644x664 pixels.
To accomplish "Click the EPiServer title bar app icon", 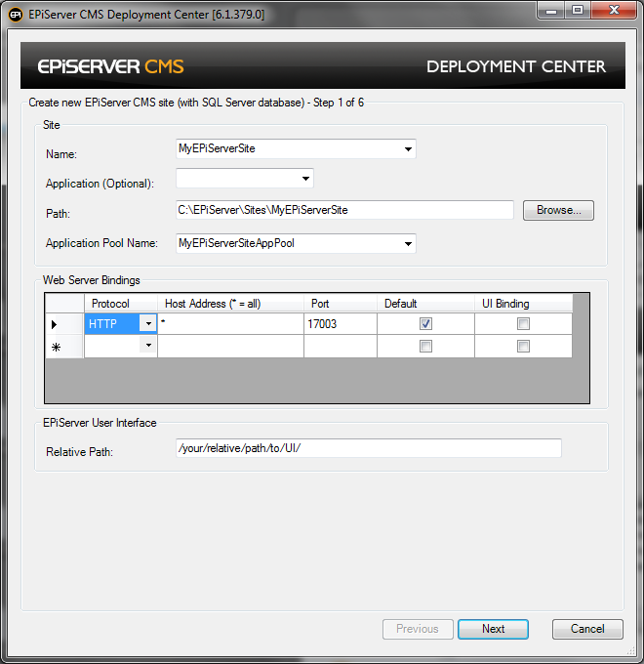I will (x=16, y=15).
